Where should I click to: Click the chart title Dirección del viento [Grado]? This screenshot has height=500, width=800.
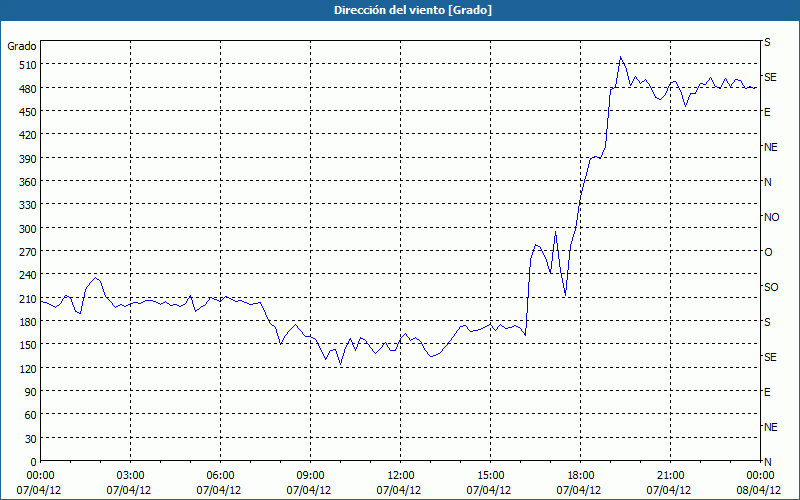[x=413, y=10]
